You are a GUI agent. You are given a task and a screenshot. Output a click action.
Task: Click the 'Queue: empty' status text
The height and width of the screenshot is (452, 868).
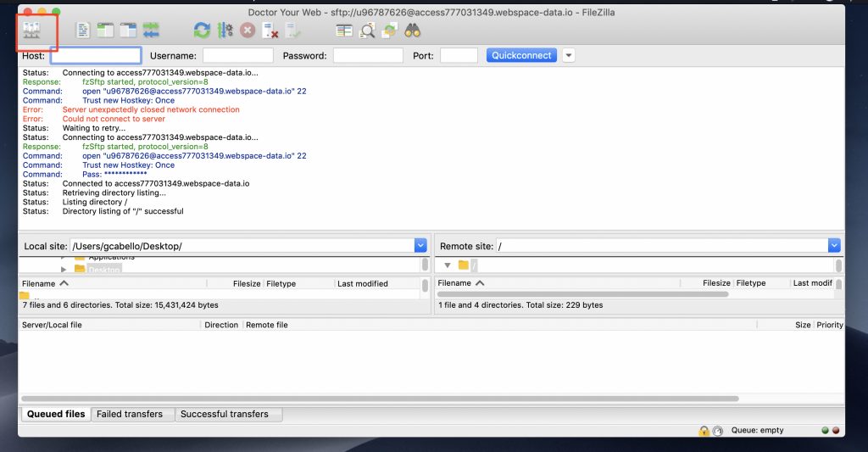pyautogui.click(x=757, y=431)
